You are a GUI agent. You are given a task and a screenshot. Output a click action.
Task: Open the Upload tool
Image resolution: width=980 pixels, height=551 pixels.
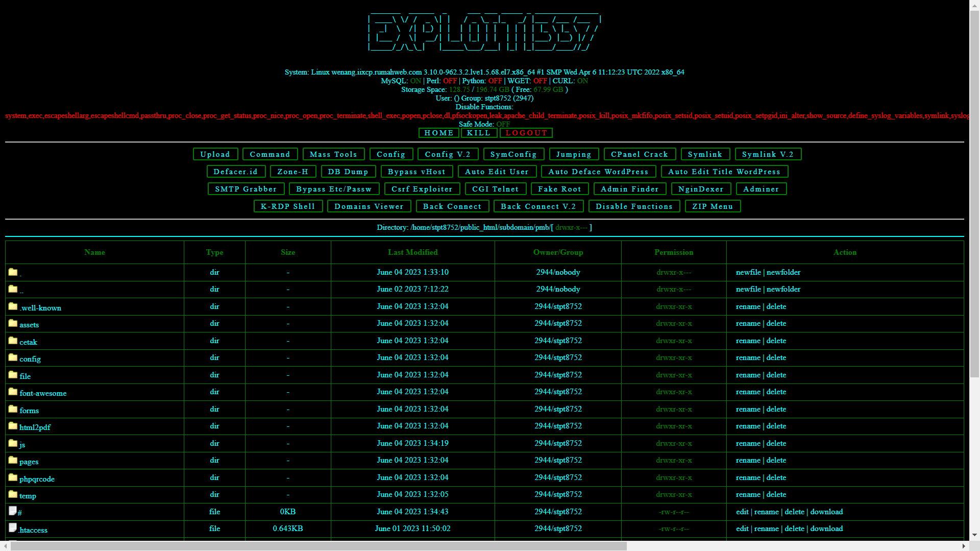[x=215, y=154]
